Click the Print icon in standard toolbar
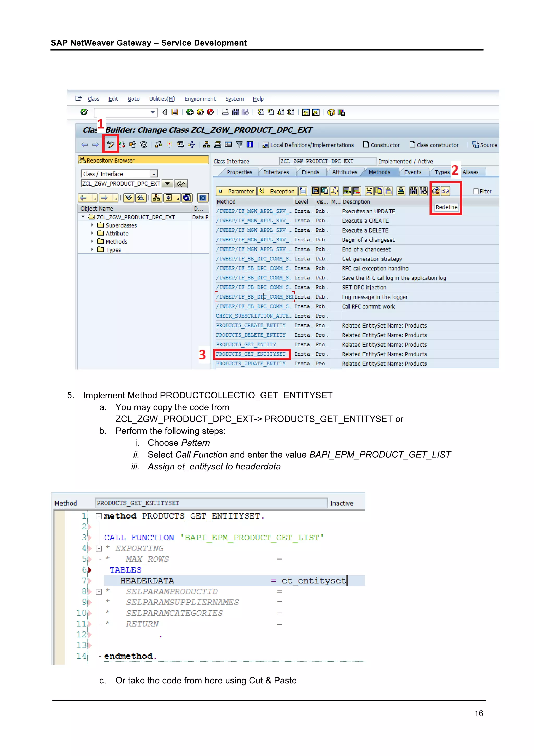Viewport: 534px width, 756px height. pos(225,112)
